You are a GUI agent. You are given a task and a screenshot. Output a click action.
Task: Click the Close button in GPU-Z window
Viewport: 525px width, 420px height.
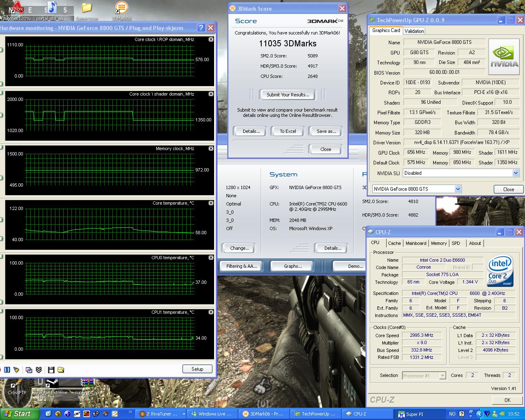pyautogui.click(x=509, y=189)
